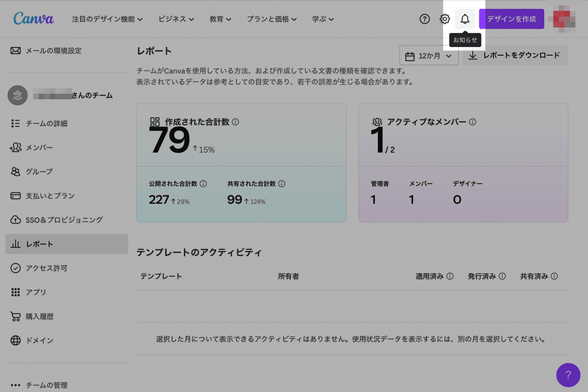Click the purple help bubble at bottom right
This screenshot has width=588, height=392.
[x=568, y=375]
